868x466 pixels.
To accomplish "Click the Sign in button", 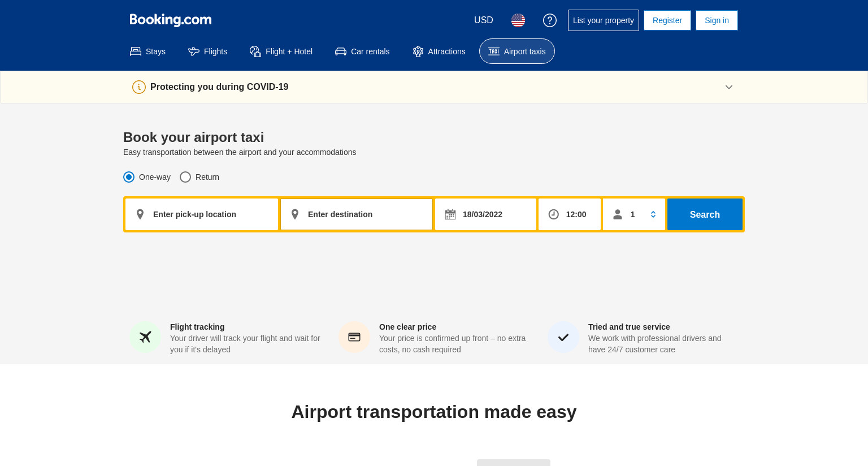I will coord(717,20).
